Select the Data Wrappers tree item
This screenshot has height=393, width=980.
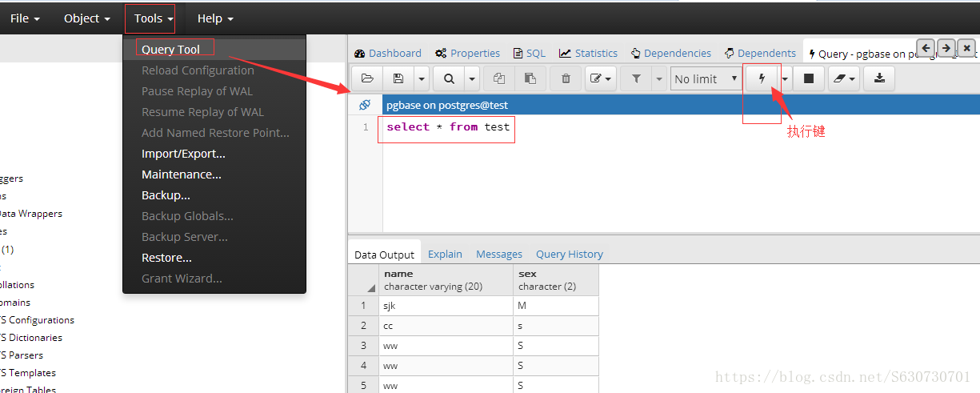tap(30, 214)
